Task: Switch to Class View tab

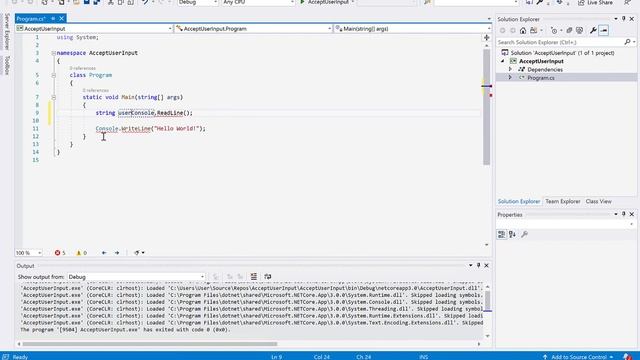Action: (598, 201)
